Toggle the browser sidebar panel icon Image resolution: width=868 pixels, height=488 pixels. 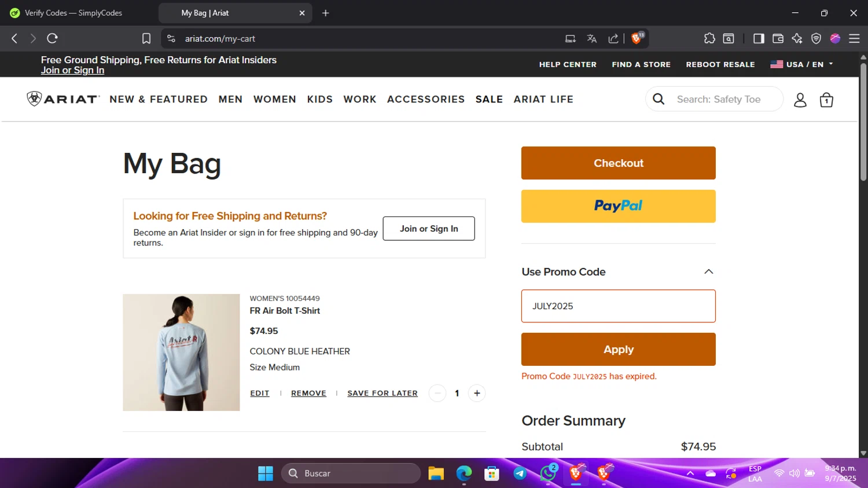759,38
